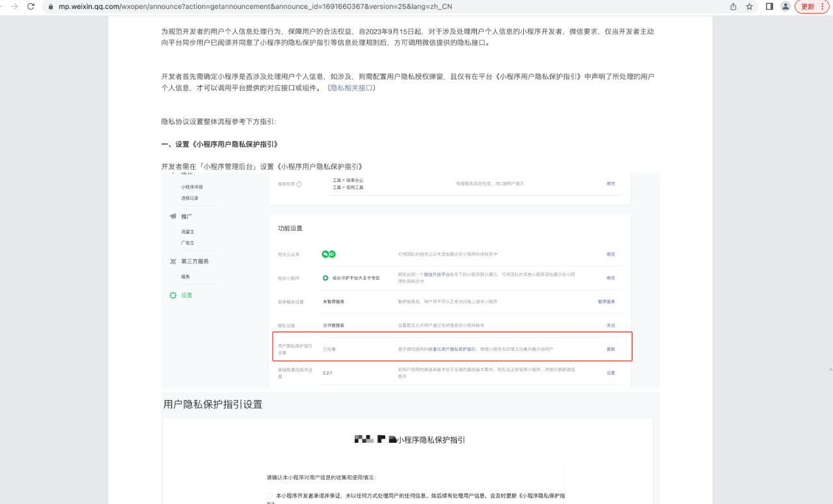This screenshot has width=833, height=504.
Task: Open the Chrome profile avatar
Action: tap(785, 7)
